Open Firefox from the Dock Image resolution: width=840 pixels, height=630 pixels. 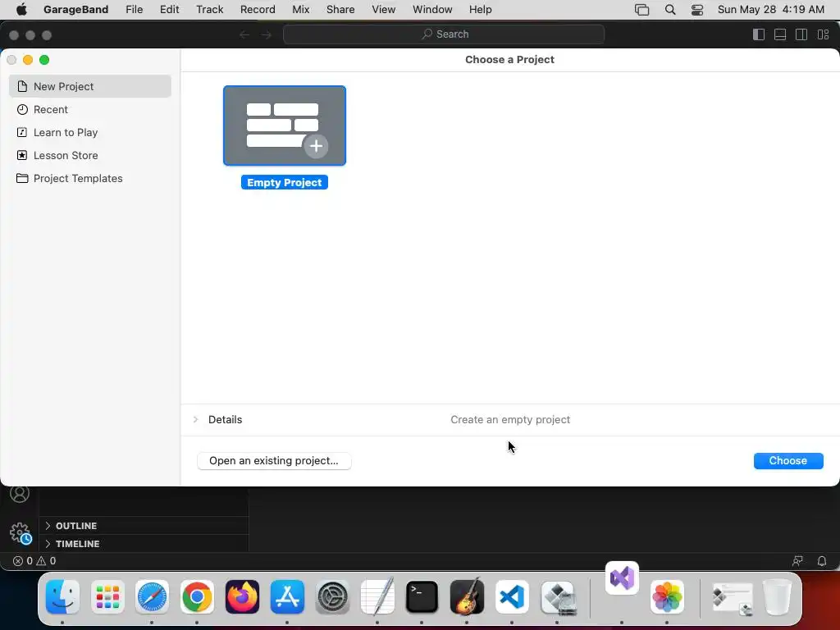point(242,597)
